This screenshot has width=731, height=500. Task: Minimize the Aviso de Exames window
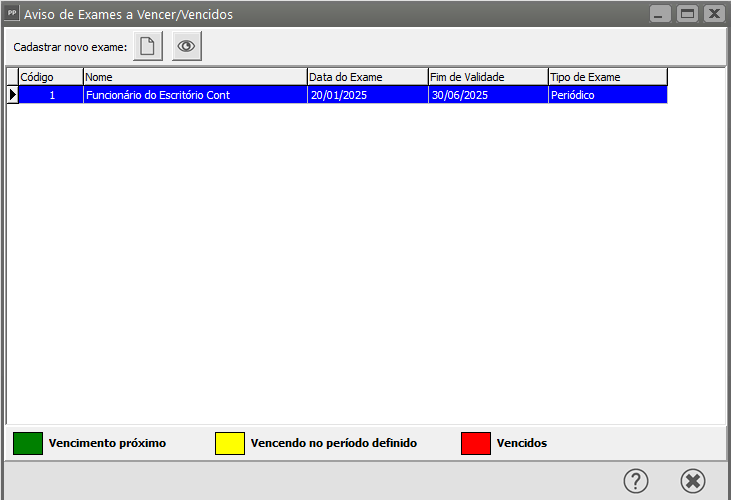click(x=661, y=14)
